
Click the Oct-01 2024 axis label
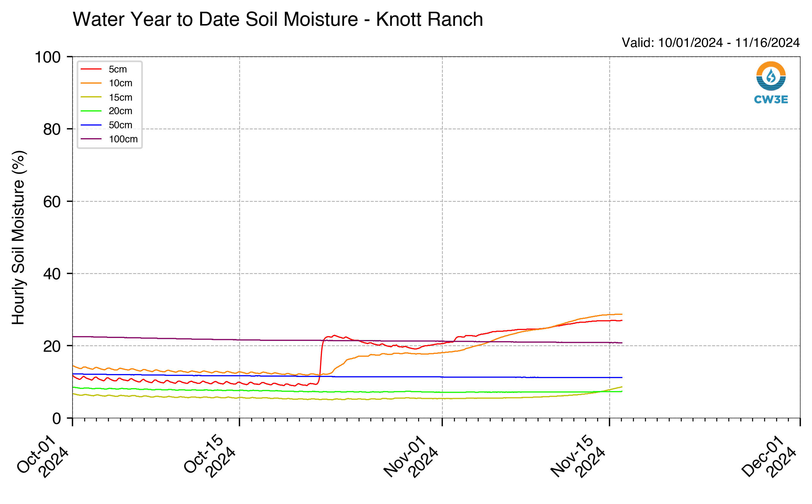(x=43, y=456)
